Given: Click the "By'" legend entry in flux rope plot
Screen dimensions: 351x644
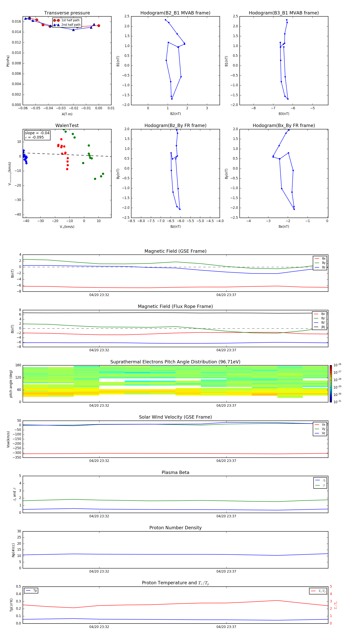Looking at the screenshot, I should coord(320,318).
